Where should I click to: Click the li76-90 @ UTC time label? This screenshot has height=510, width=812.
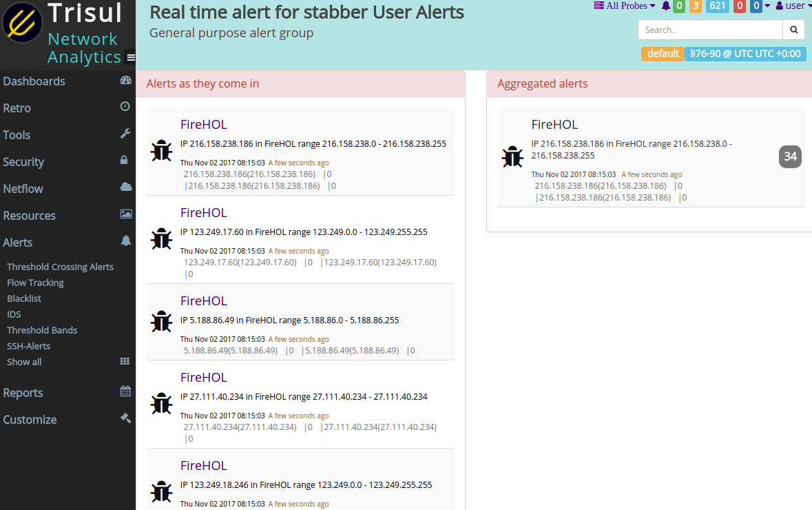click(745, 54)
